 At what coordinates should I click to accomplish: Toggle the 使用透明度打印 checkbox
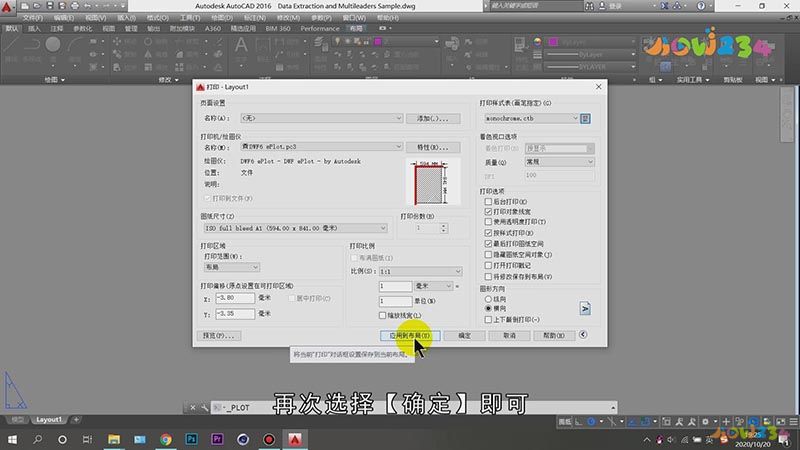(x=488, y=221)
